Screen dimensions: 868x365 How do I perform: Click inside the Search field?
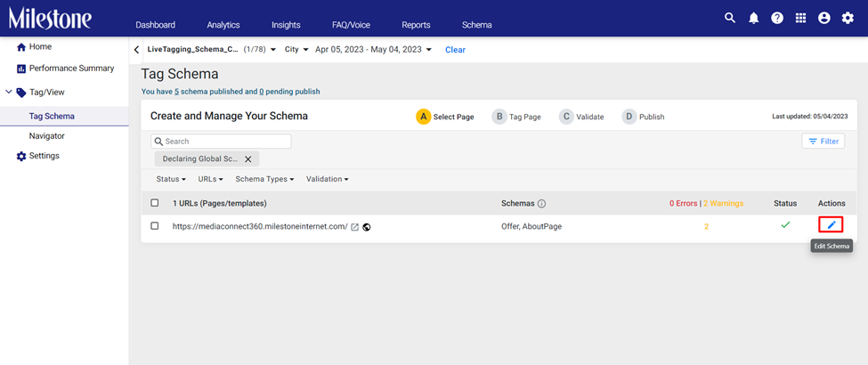click(x=221, y=142)
